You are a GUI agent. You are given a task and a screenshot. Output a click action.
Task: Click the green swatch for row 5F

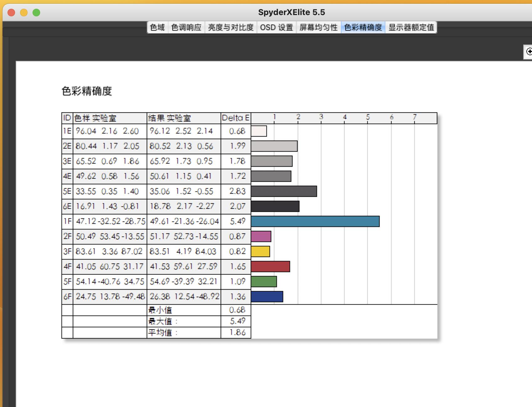tap(263, 281)
